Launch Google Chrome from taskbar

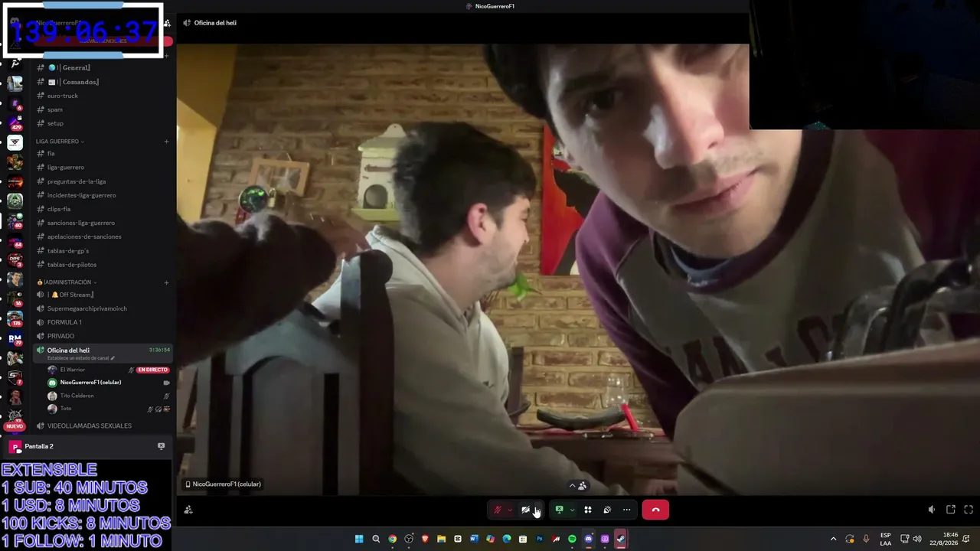click(392, 539)
